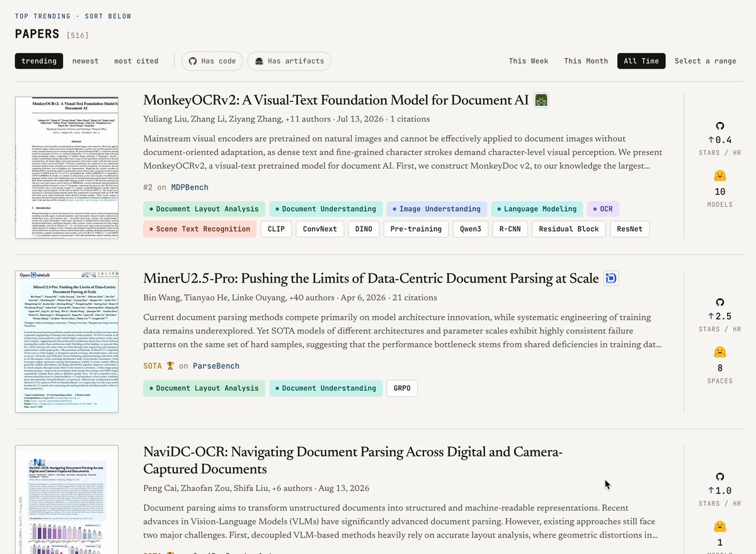The image size is (756, 554).
Task: Follow the ParseBench benchmark link
Action: [x=215, y=366]
